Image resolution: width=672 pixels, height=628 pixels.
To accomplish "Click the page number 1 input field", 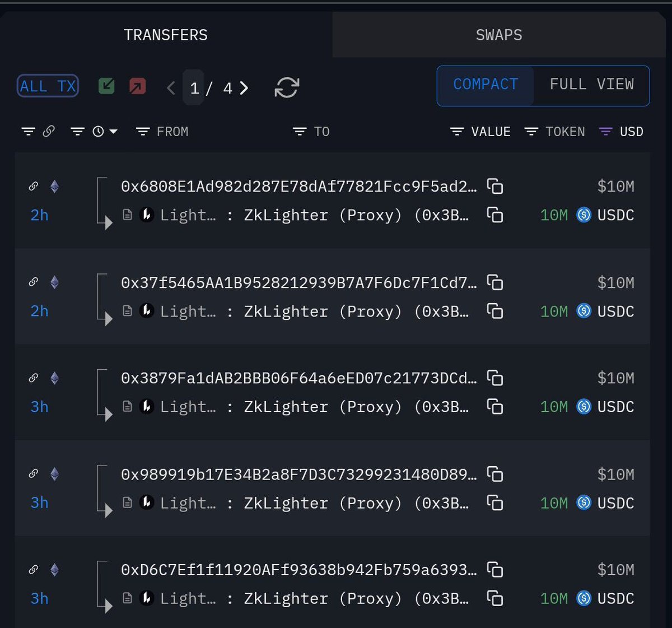I will click(x=194, y=88).
